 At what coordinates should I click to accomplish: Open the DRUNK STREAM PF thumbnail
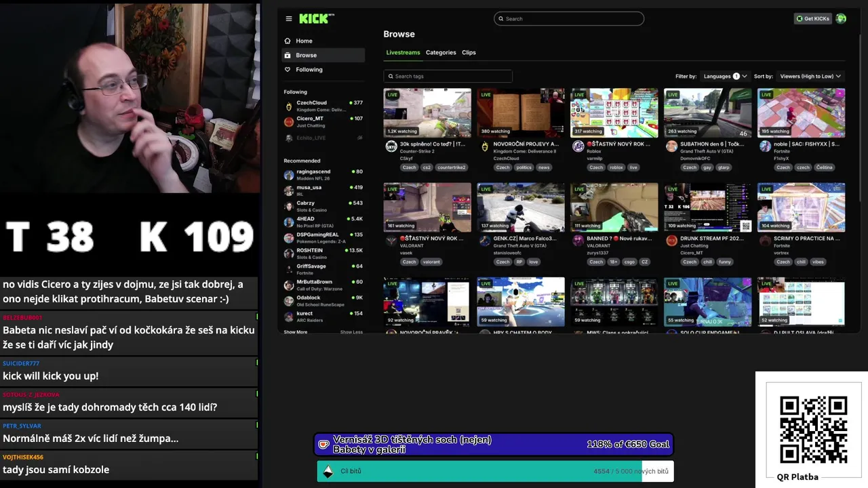click(708, 207)
